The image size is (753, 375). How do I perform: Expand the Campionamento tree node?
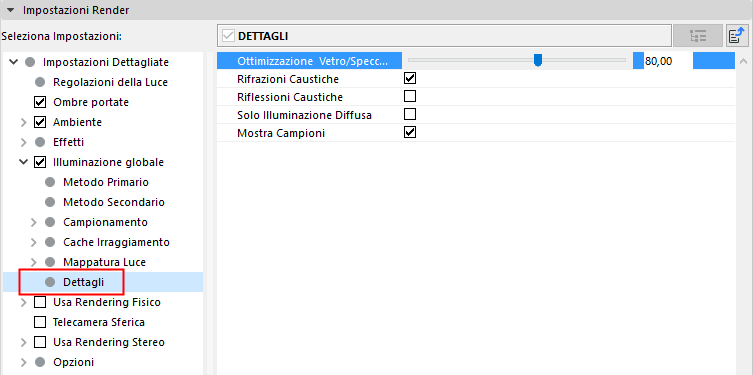pos(33,222)
